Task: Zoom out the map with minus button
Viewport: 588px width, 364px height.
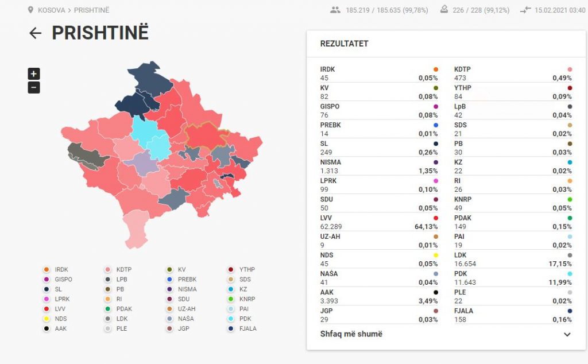Action: [34, 88]
